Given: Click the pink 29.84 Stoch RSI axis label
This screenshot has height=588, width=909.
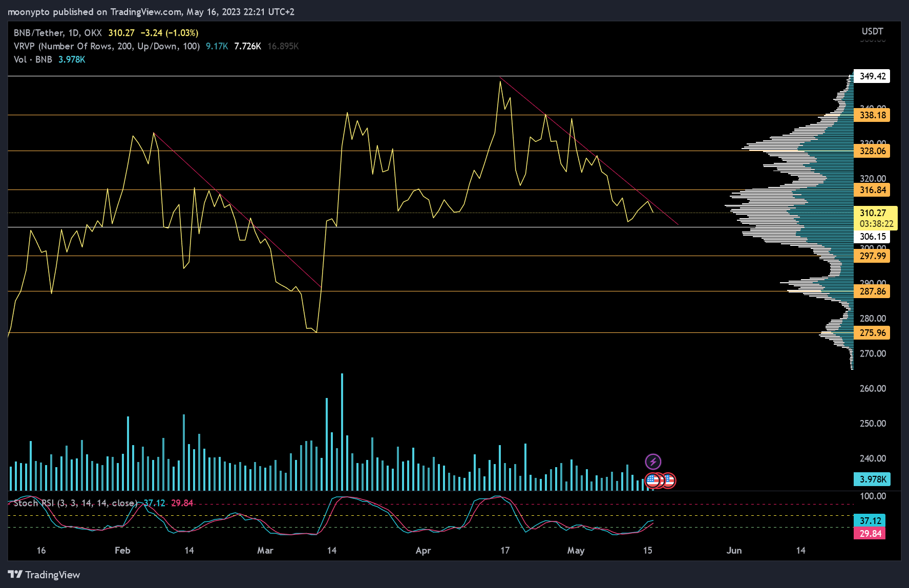Looking at the screenshot, I should [870, 534].
